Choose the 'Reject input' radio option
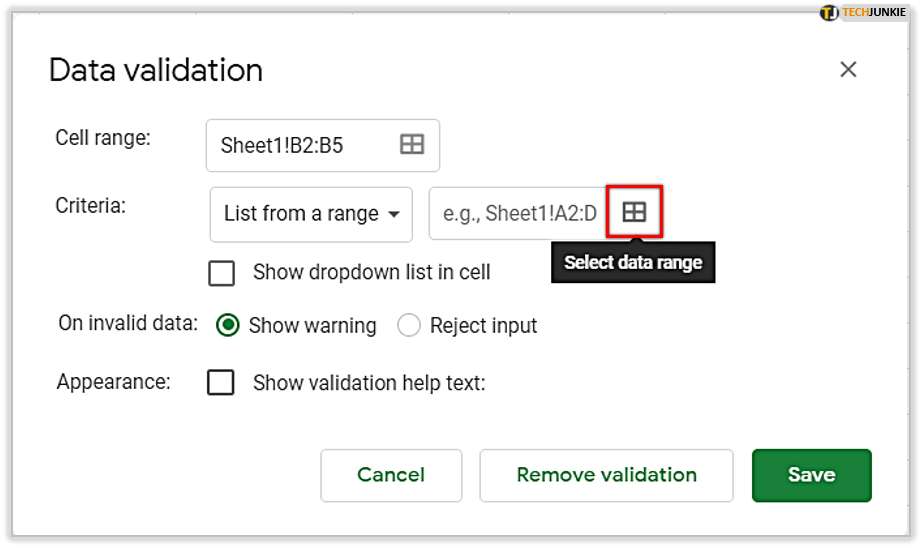This screenshot has width=922, height=548. point(409,326)
